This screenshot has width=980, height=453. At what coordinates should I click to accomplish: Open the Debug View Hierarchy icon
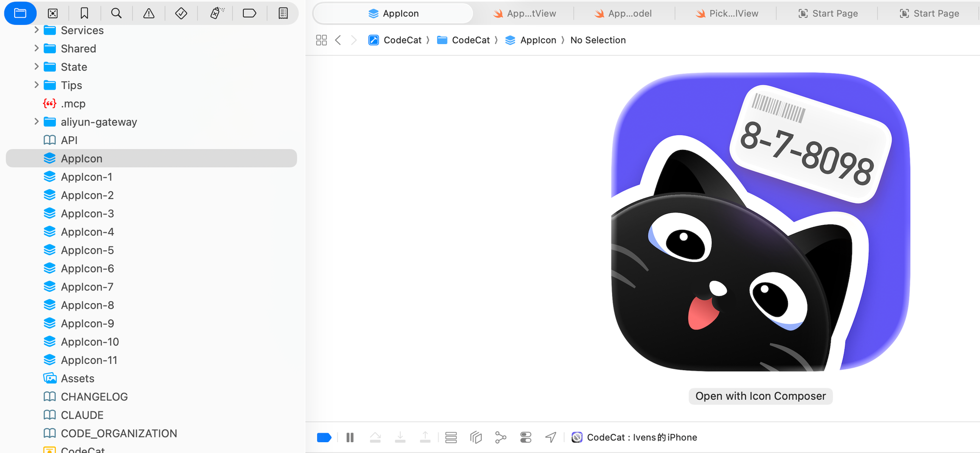(476, 437)
